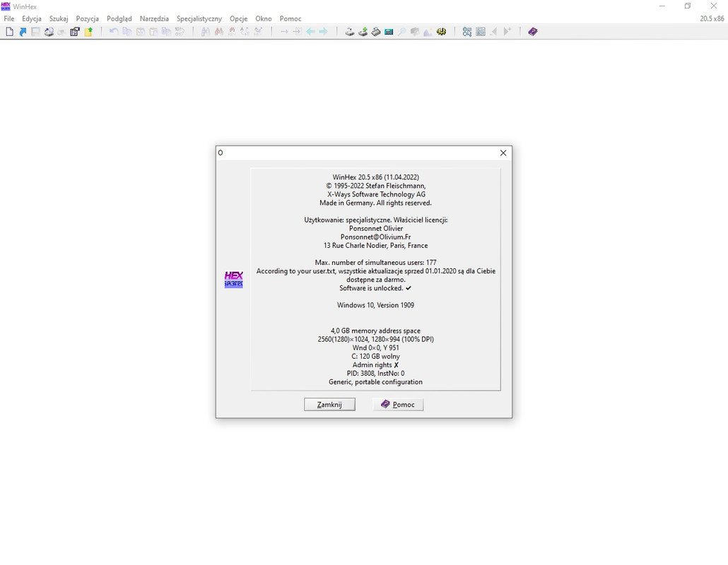Click the Open RAM memory chip icon
728x565 pixels.
(376, 32)
